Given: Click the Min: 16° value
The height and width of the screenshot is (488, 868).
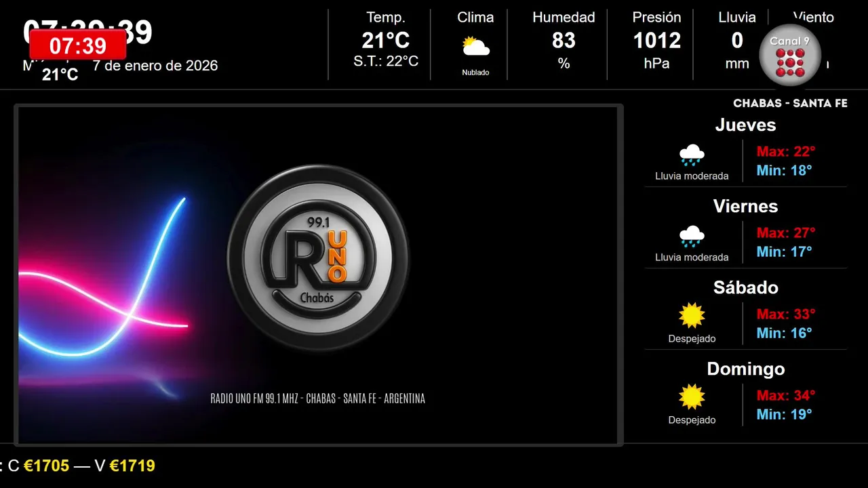Looking at the screenshot, I should pos(784,333).
